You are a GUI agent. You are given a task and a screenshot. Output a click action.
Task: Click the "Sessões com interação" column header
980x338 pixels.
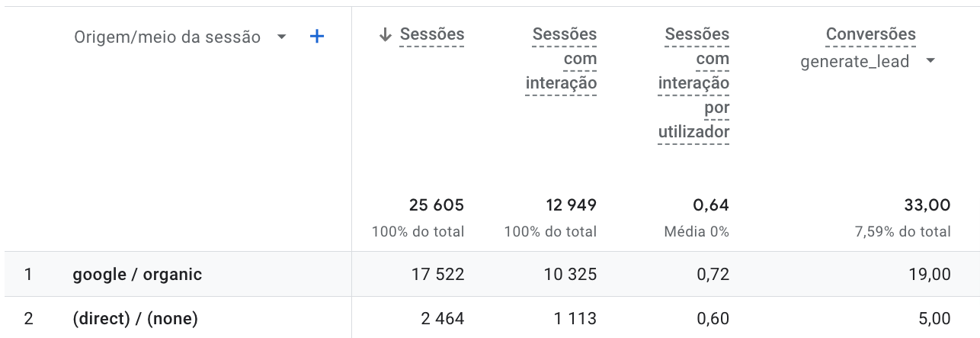point(562,59)
